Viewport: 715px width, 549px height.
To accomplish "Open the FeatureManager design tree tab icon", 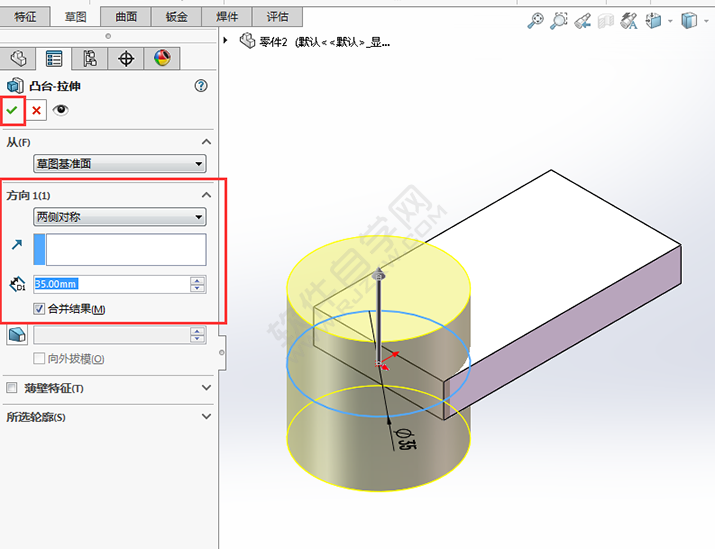I will (18, 58).
